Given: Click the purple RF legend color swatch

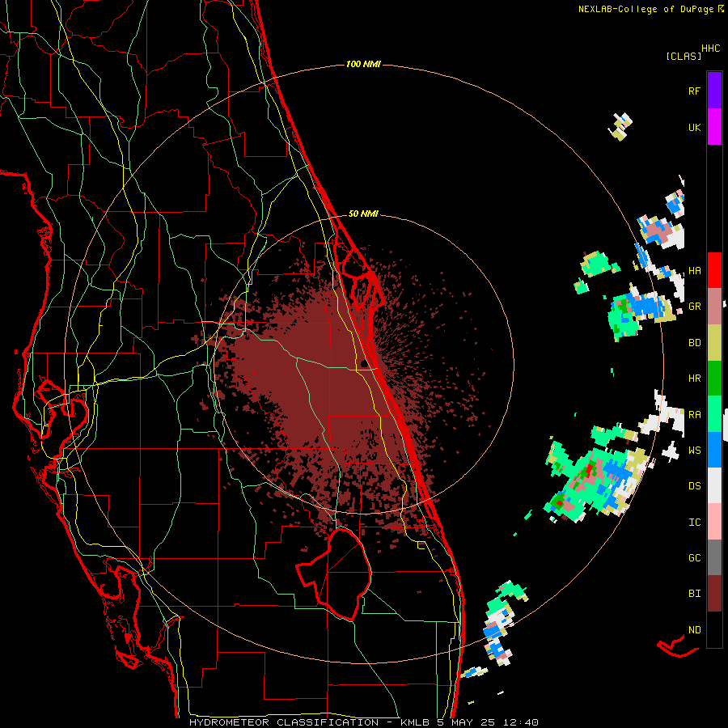Looking at the screenshot, I should pos(714,91).
